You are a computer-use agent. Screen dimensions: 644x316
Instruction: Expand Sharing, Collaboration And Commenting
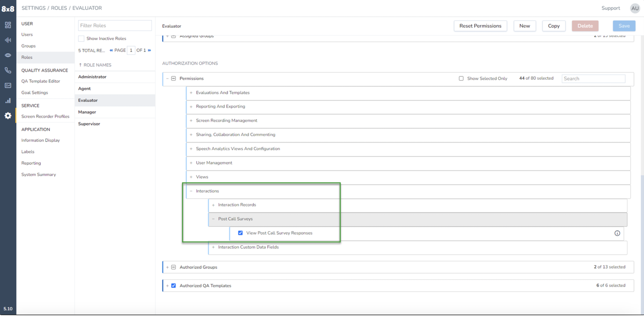[x=191, y=135]
